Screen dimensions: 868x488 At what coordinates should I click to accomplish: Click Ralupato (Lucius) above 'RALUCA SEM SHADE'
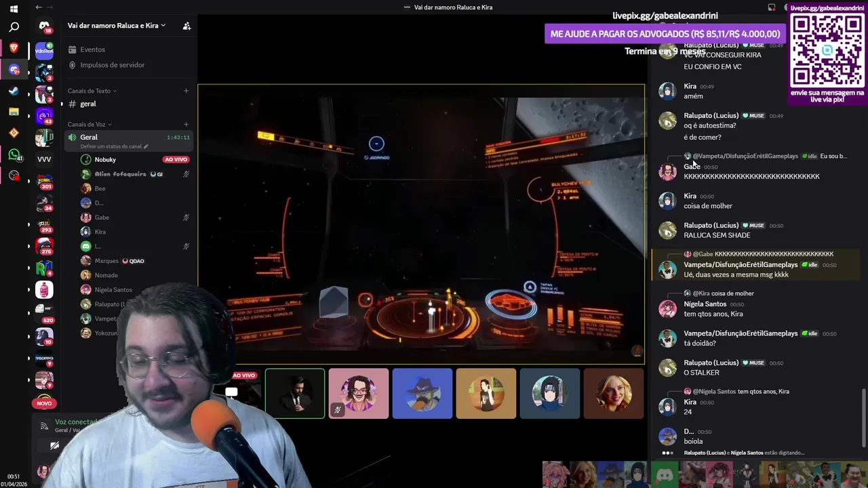point(711,225)
